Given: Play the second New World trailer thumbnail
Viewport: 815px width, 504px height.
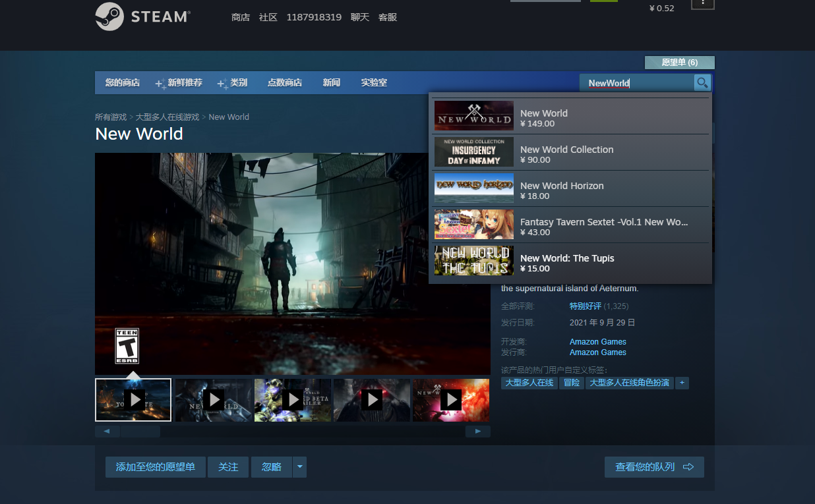Looking at the screenshot, I should (x=213, y=399).
